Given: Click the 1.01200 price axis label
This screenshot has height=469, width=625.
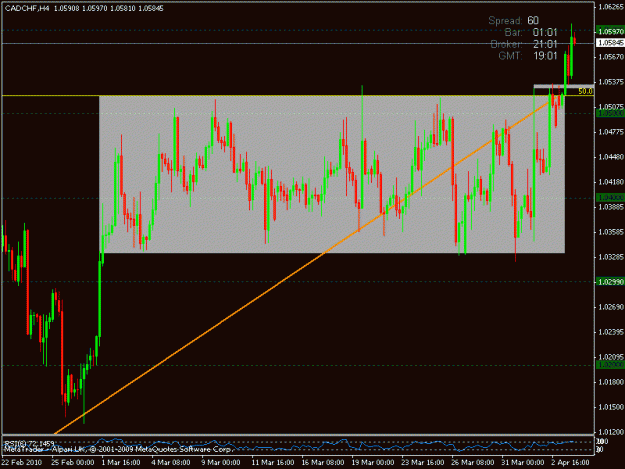Looking at the screenshot, I should 611,432.
